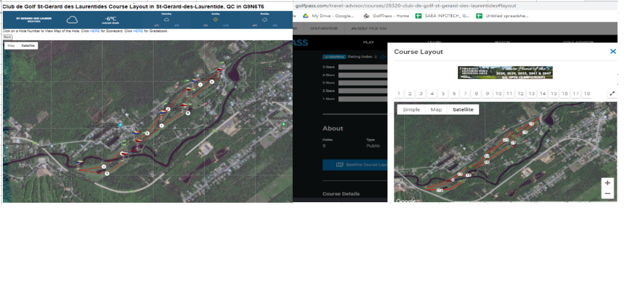Image resolution: width=644 pixels, height=286 pixels.
Task: Open the GolfTraxx Home bookmark
Action: tap(386, 16)
